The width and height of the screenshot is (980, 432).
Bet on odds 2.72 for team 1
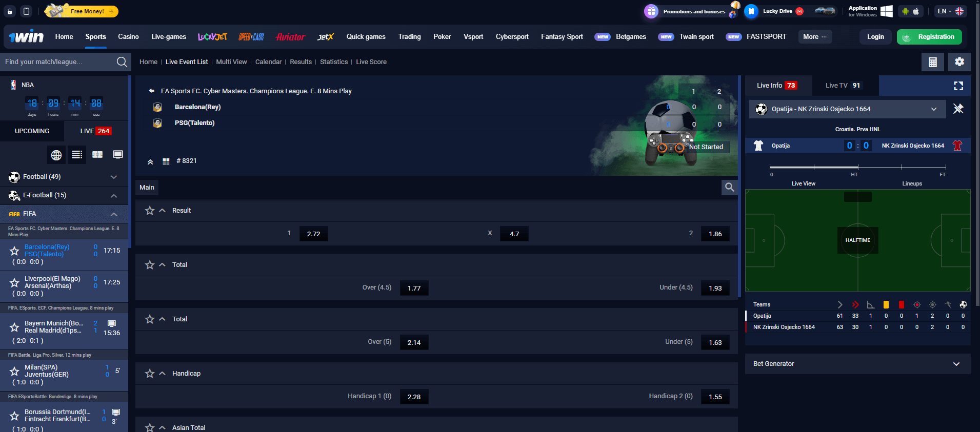314,234
